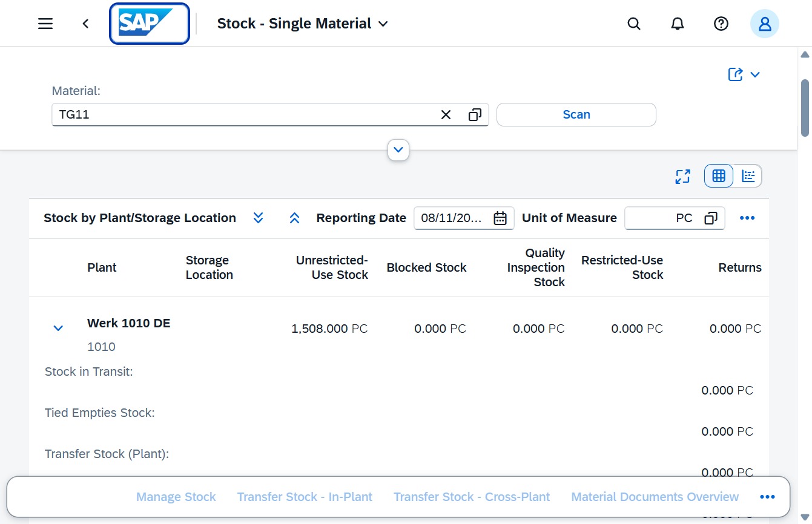
Task: Collapse the Werk 1010 DE row
Action: [x=58, y=329]
